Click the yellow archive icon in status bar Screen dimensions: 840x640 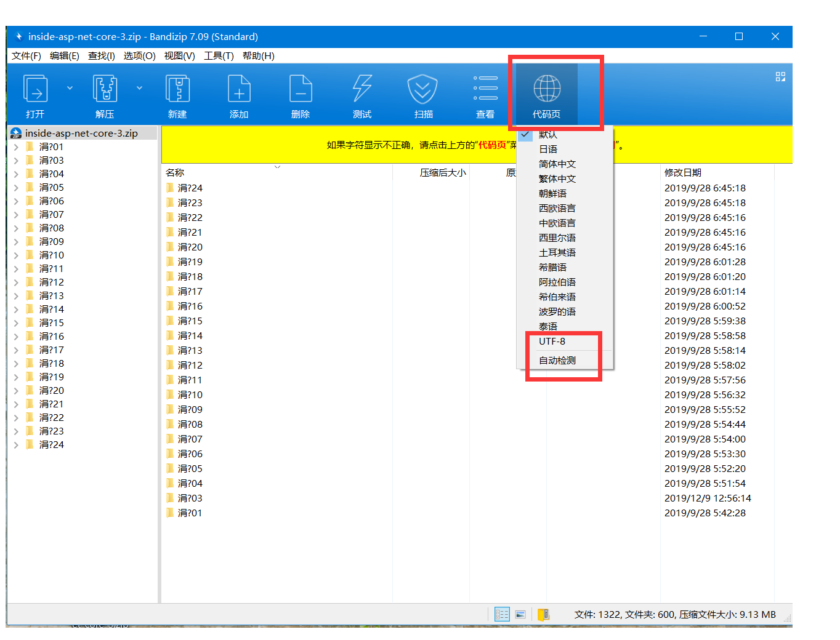543,614
